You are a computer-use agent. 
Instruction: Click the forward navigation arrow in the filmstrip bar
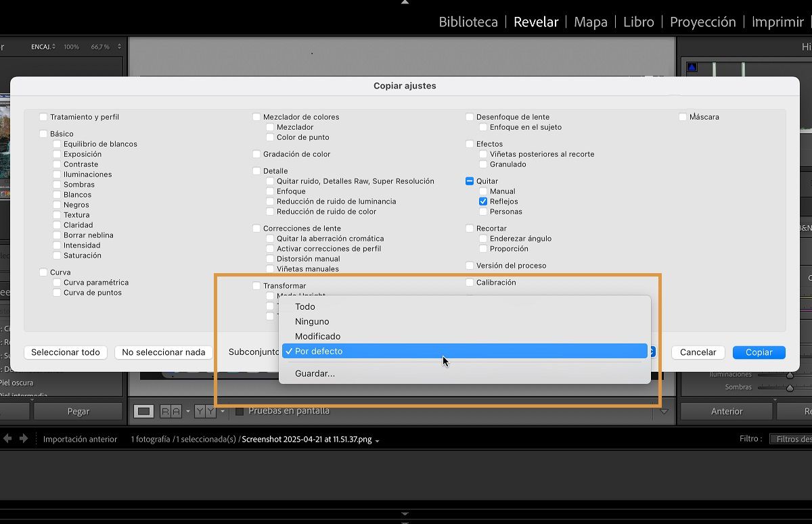coord(24,438)
